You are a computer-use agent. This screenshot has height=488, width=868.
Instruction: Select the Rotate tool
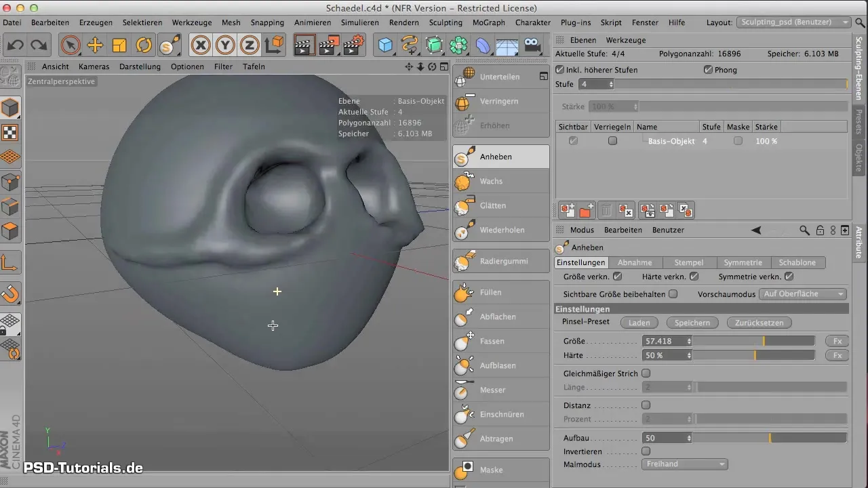[x=144, y=45]
